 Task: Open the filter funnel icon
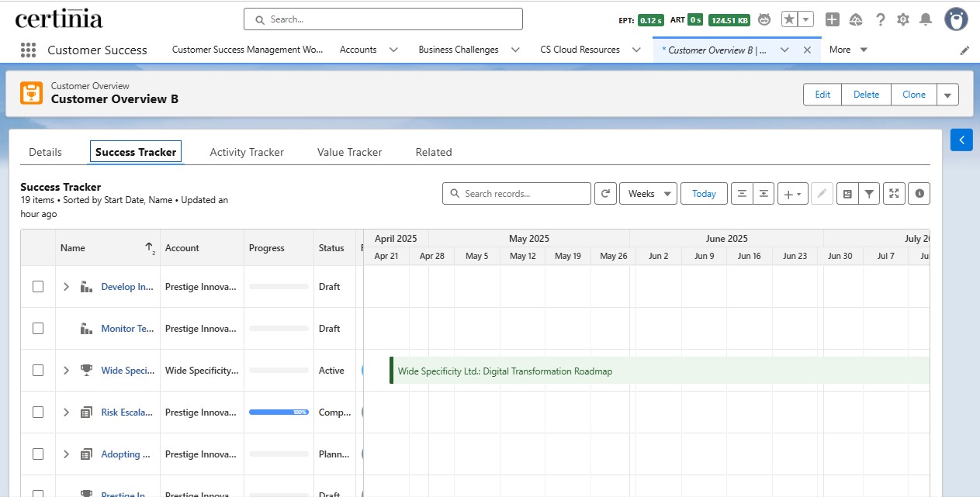click(869, 194)
